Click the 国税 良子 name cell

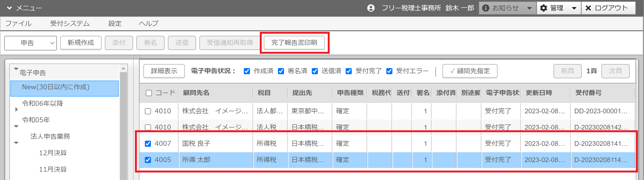tap(216, 144)
